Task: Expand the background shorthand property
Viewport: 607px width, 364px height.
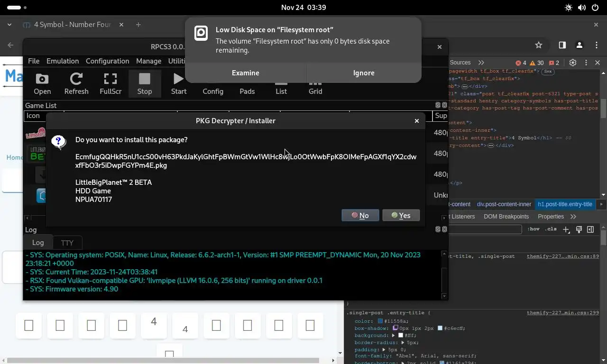Action: click(393, 335)
